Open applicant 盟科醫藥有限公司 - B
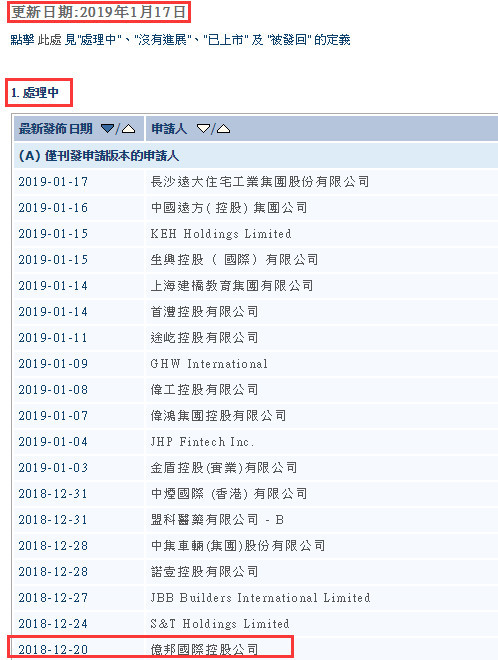The height and width of the screenshot is (660, 498). [217, 520]
